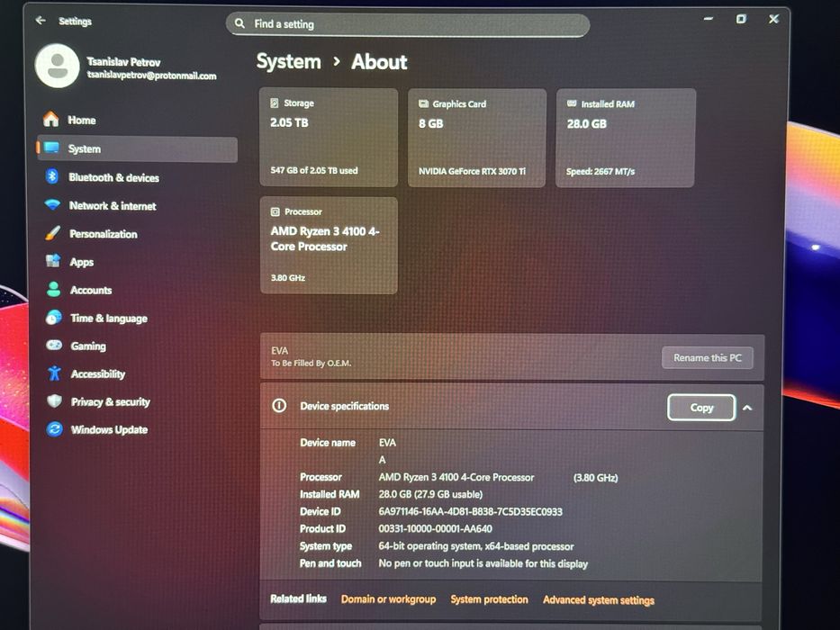Click the System monitor icon
840x630 pixels.
click(52, 148)
